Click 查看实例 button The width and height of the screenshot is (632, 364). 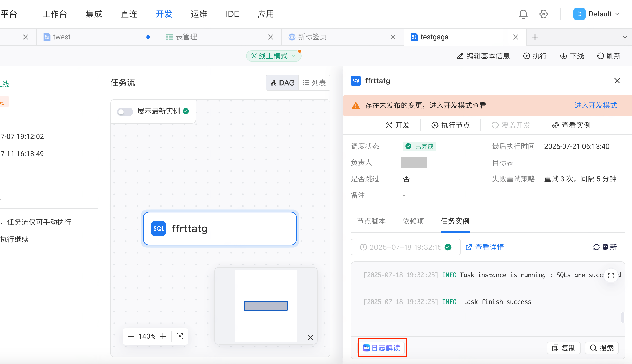click(x=571, y=125)
